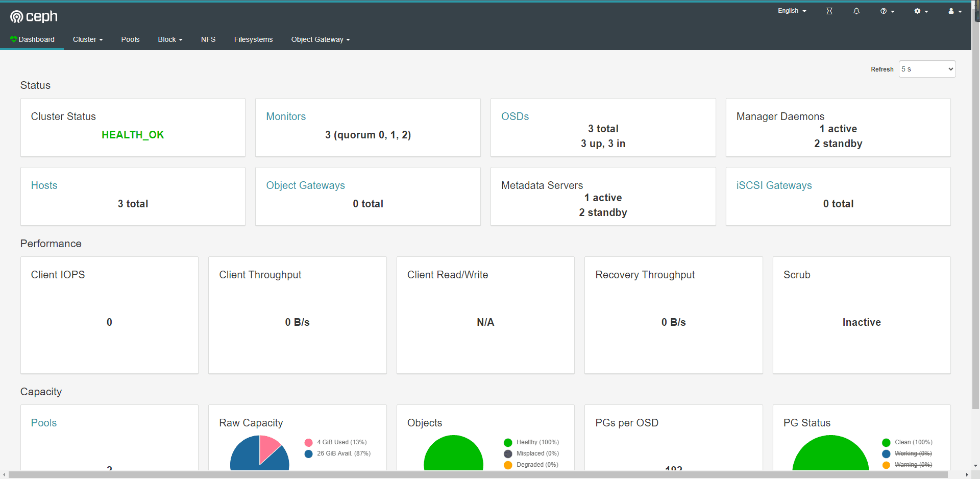980x479 pixels.
Task: Click the Client Throughput card title
Action: pos(260,275)
